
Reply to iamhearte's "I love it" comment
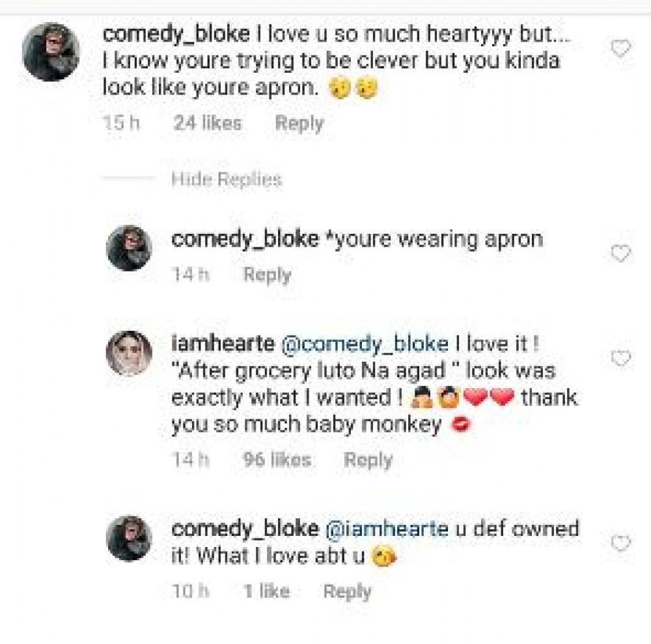pyautogui.click(x=368, y=460)
